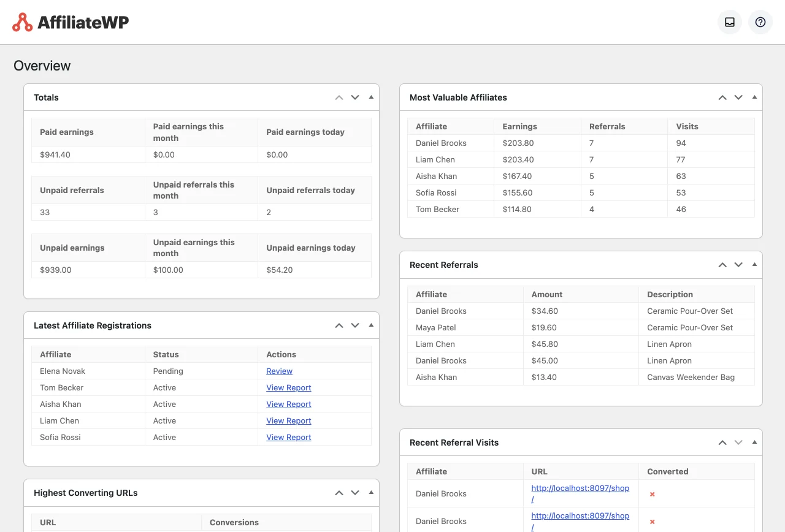This screenshot has height=532, width=785.
Task: Click Liam Chen earnings $203.40
Action: (518, 159)
